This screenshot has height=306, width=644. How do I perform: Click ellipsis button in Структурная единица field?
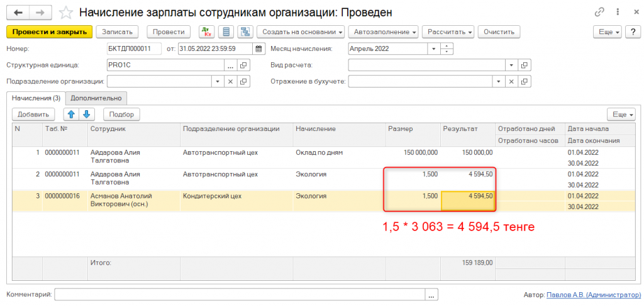[x=230, y=65]
